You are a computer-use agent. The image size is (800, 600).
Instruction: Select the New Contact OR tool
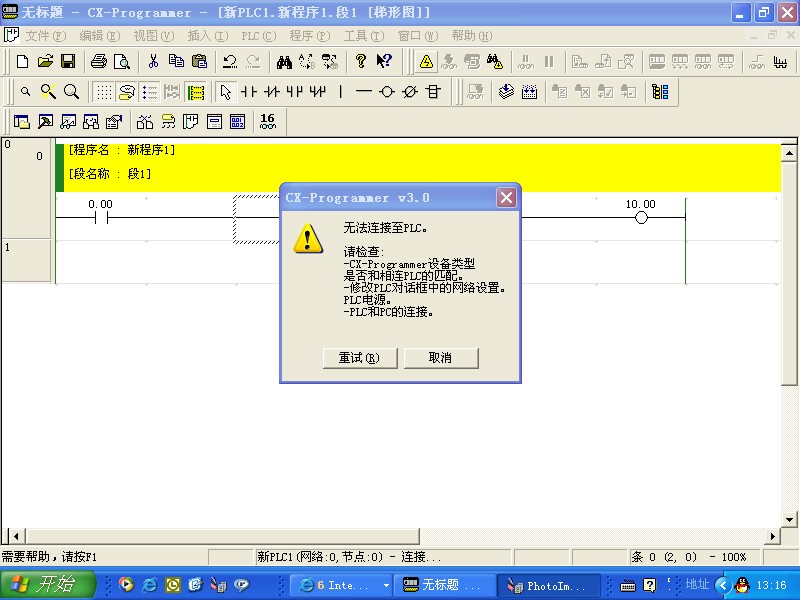[x=294, y=92]
